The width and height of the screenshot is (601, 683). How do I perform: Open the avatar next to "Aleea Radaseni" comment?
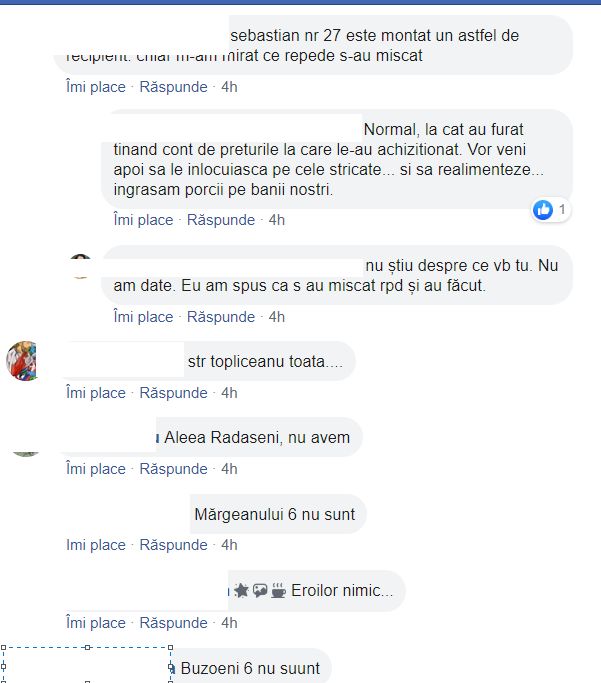pyautogui.click(x=25, y=453)
